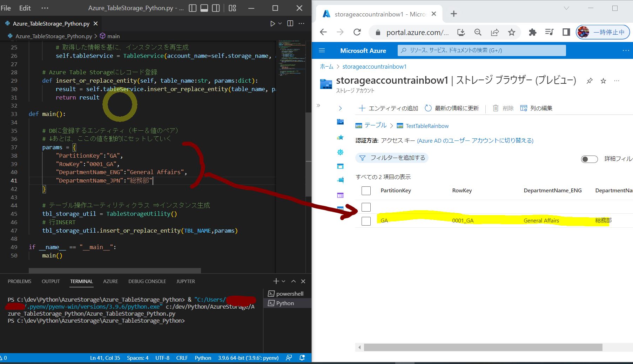Toggle VS Code bottom panel layout icon
The width and height of the screenshot is (633, 364).
coord(204,8)
